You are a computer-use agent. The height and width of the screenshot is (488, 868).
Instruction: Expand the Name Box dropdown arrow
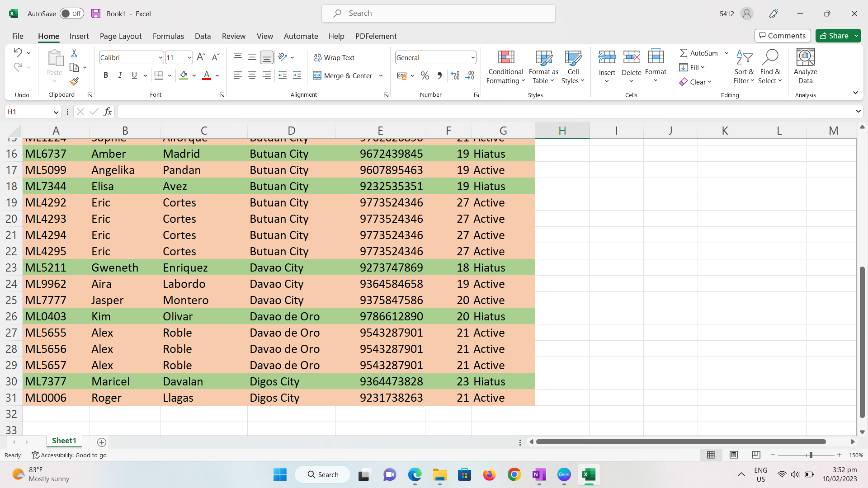(56, 112)
